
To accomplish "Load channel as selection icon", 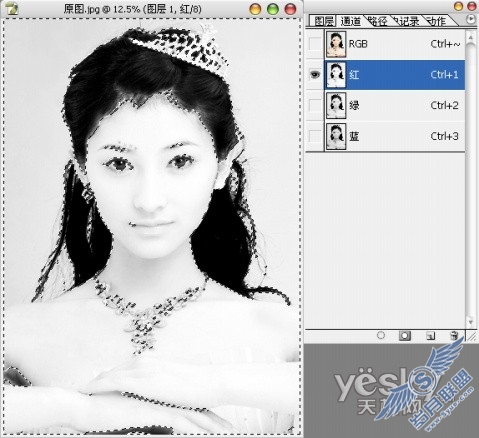I will (x=380, y=335).
